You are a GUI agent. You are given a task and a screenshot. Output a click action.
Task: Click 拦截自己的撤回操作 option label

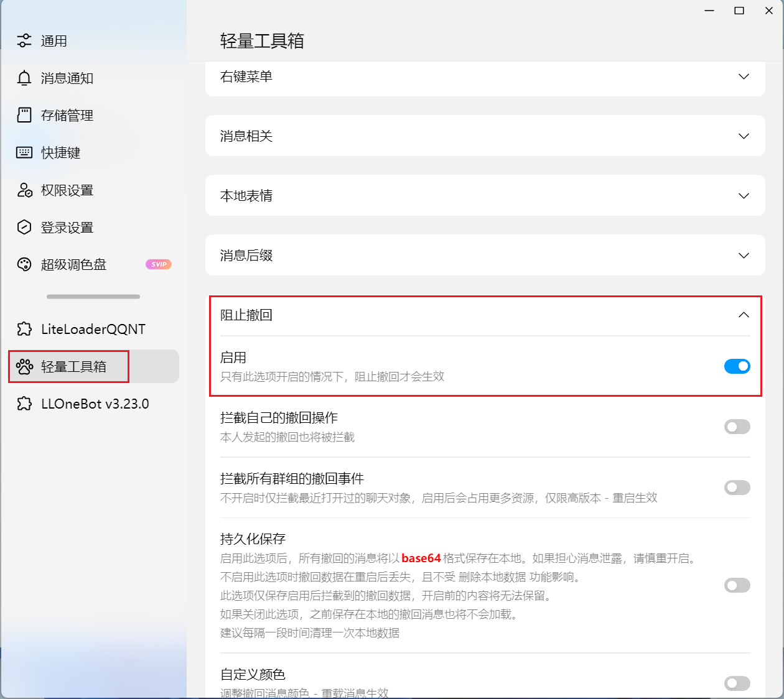[x=279, y=417]
